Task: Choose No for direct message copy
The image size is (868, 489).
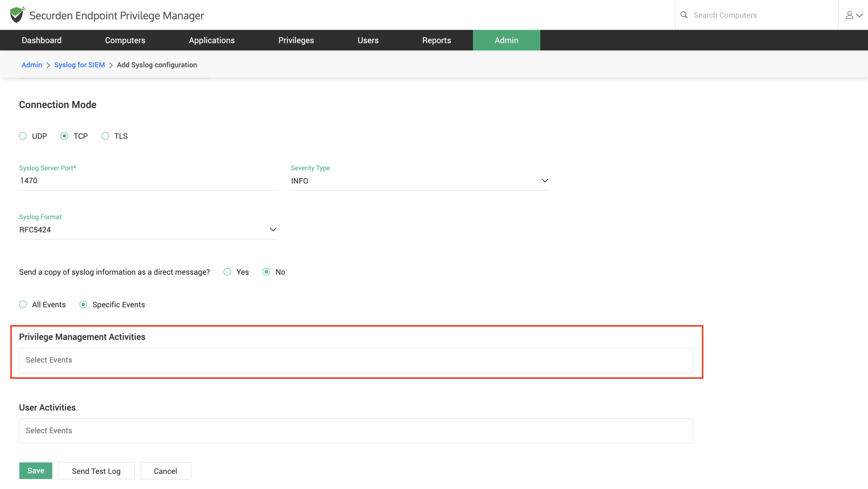Action: (x=266, y=272)
